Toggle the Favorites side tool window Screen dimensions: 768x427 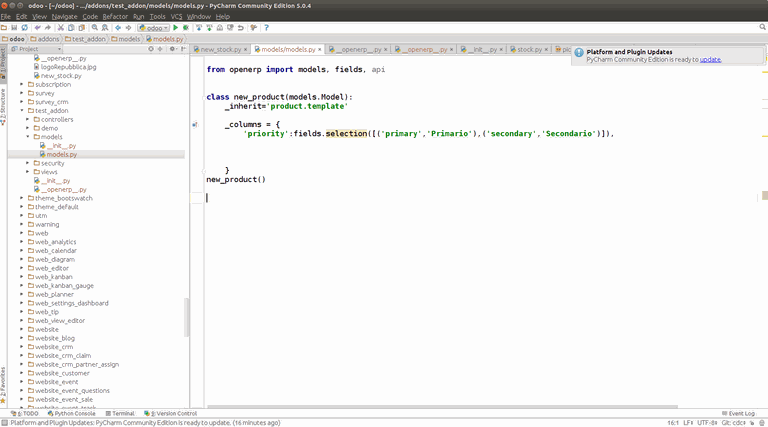pyautogui.click(x=3, y=386)
